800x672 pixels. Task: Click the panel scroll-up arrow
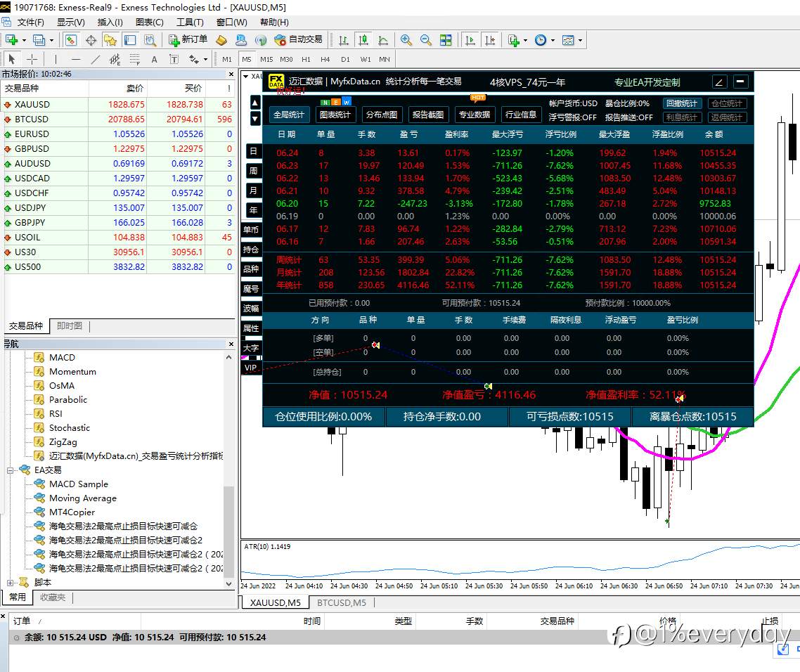coord(256,103)
